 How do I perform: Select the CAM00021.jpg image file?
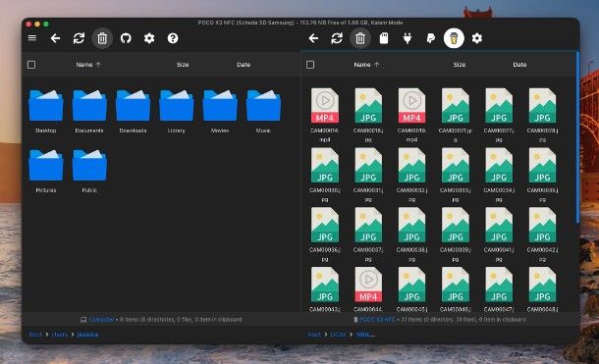456,115
